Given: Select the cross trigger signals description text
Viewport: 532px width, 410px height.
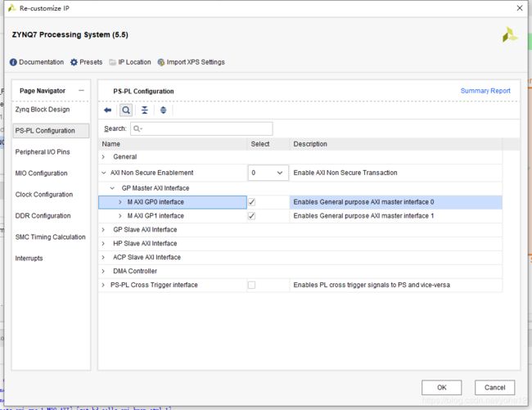Looking at the screenshot, I should pos(372,286).
